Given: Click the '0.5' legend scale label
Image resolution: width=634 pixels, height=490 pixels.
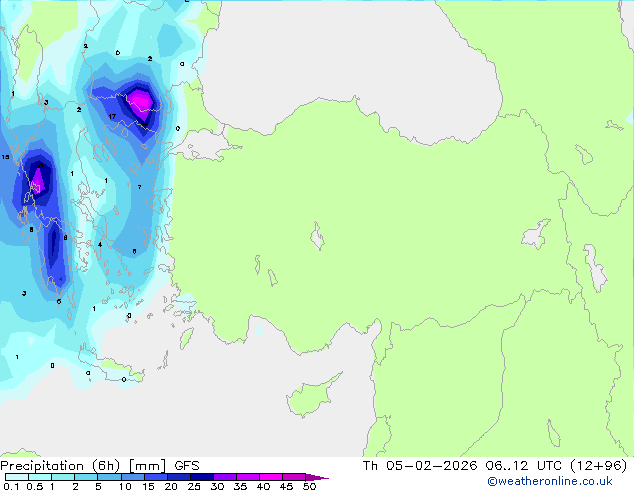Looking at the screenshot, I should click(x=35, y=486).
